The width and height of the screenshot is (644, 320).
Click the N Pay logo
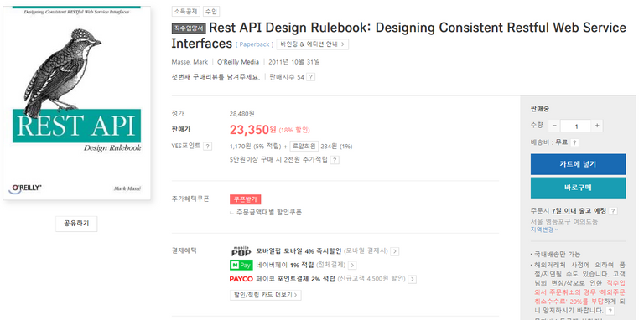tap(241, 265)
